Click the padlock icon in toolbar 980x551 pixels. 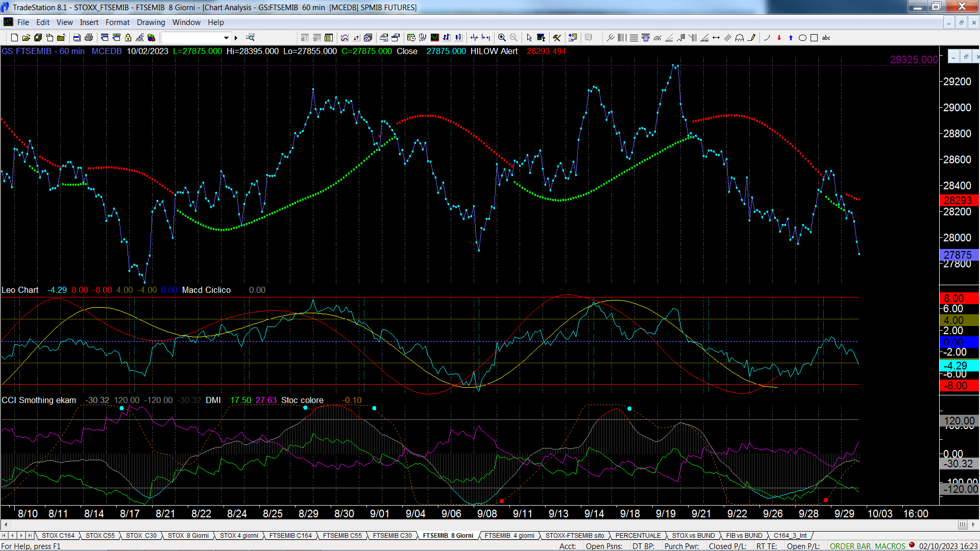128,38
